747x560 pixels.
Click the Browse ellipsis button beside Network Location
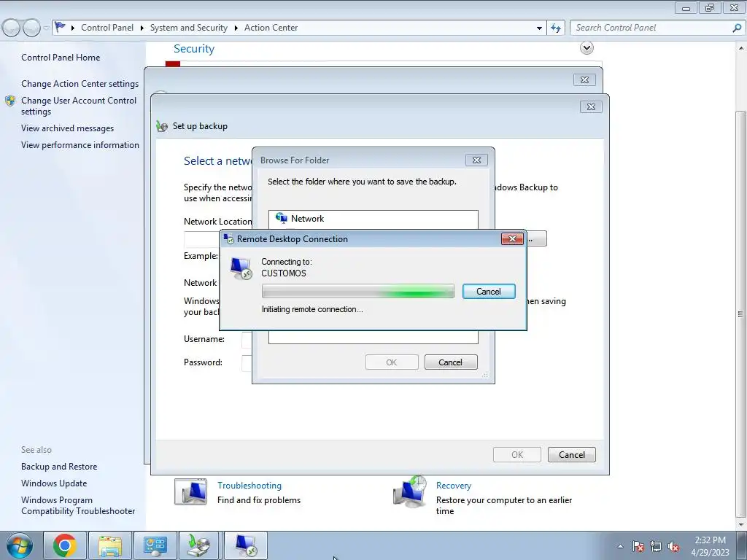[536, 239]
